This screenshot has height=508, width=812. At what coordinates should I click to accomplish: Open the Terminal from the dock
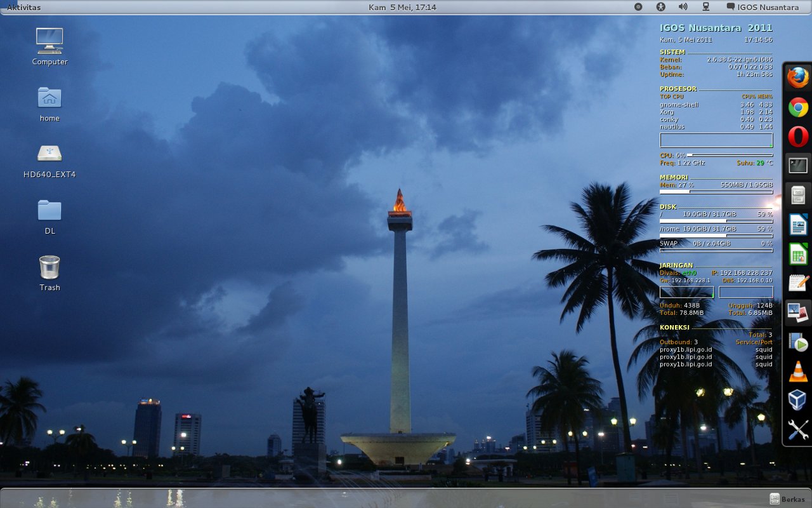[798, 166]
